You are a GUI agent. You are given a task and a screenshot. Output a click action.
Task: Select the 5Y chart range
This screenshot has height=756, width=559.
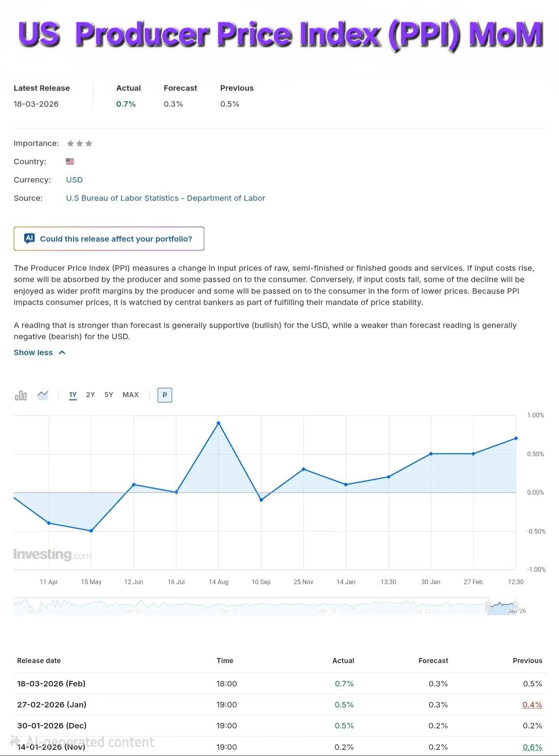[x=109, y=395]
